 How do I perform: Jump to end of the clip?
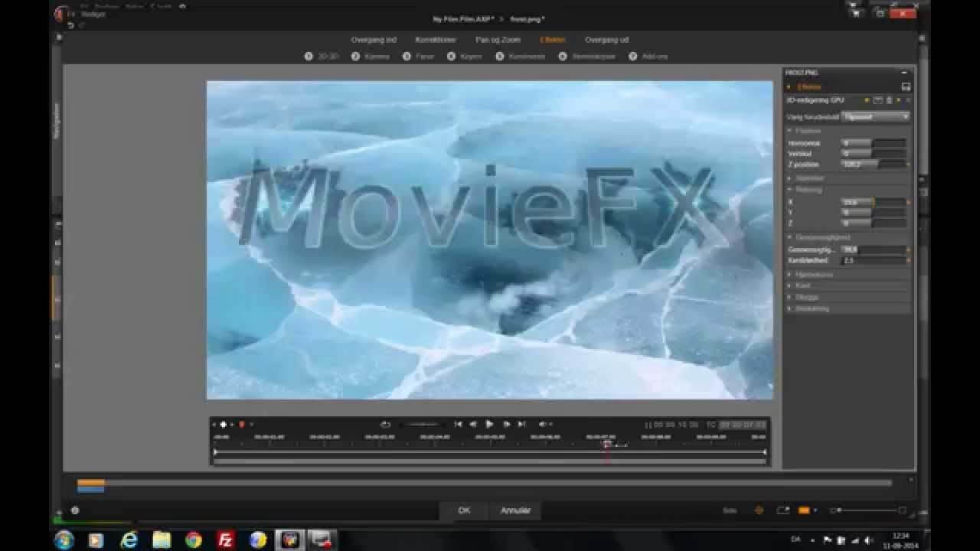click(x=521, y=424)
